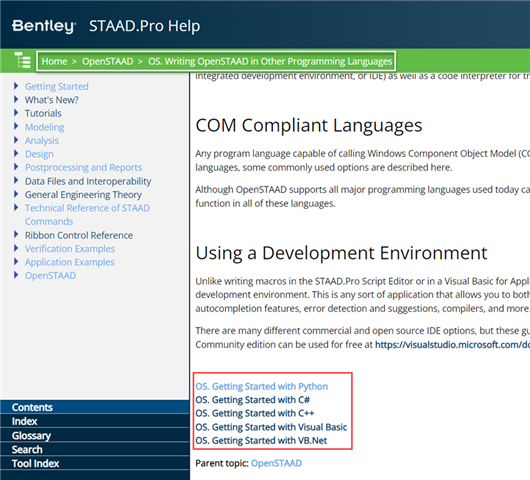
Task: Open OS. Getting Started with C#
Action: pos(252,400)
